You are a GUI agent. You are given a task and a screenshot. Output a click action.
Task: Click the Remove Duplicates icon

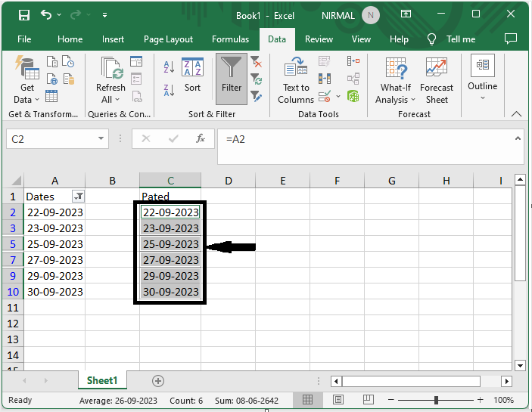point(325,79)
